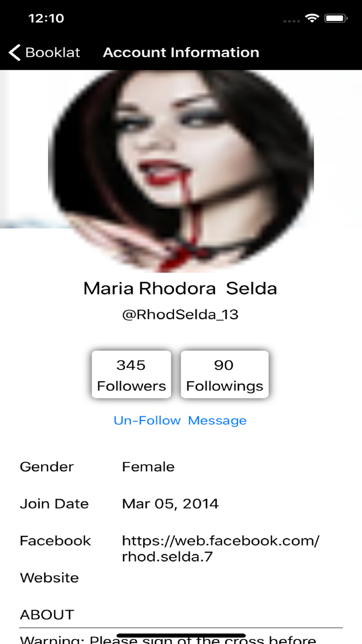Tap the back chevron icon
This screenshot has width=362, height=644.
15,52
